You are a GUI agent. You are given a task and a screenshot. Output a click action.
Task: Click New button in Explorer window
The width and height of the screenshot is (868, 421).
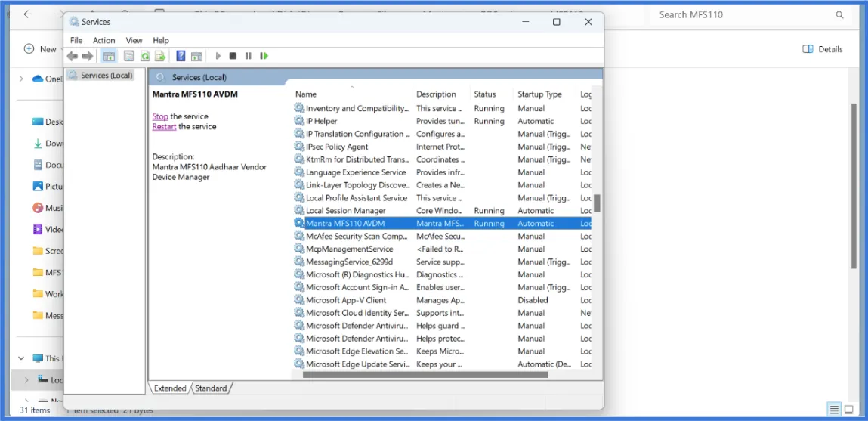(41, 49)
